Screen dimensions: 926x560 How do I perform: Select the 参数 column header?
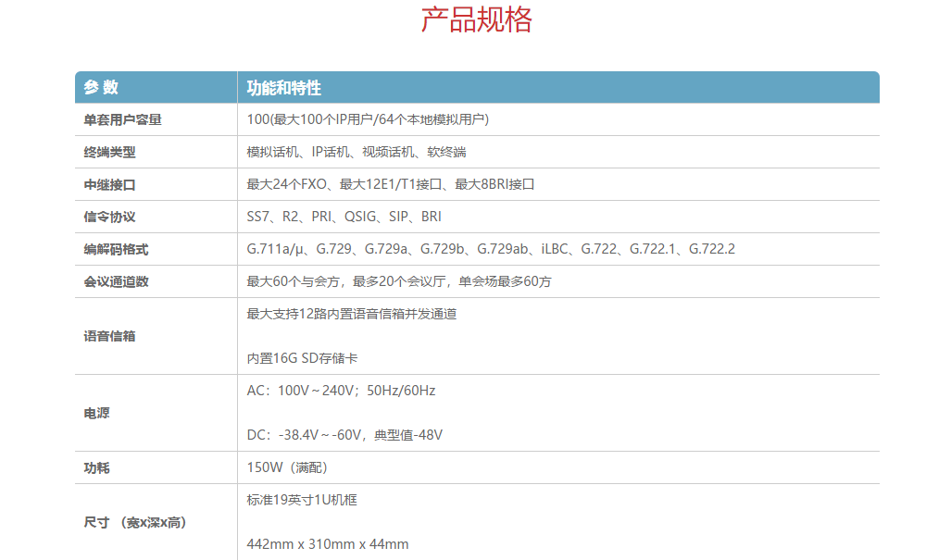tap(101, 88)
